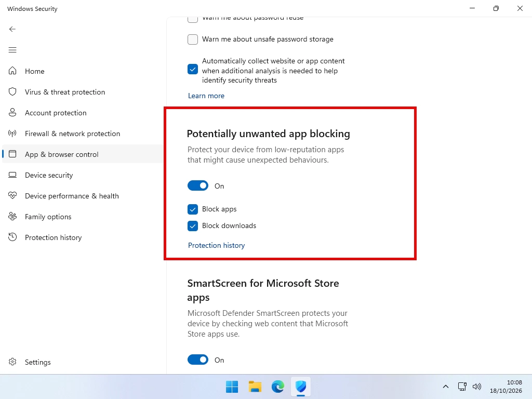Turn off SmartScreen for Microsoft Store apps toggle
Image resolution: width=532 pixels, height=399 pixels.
[x=198, y=360]
